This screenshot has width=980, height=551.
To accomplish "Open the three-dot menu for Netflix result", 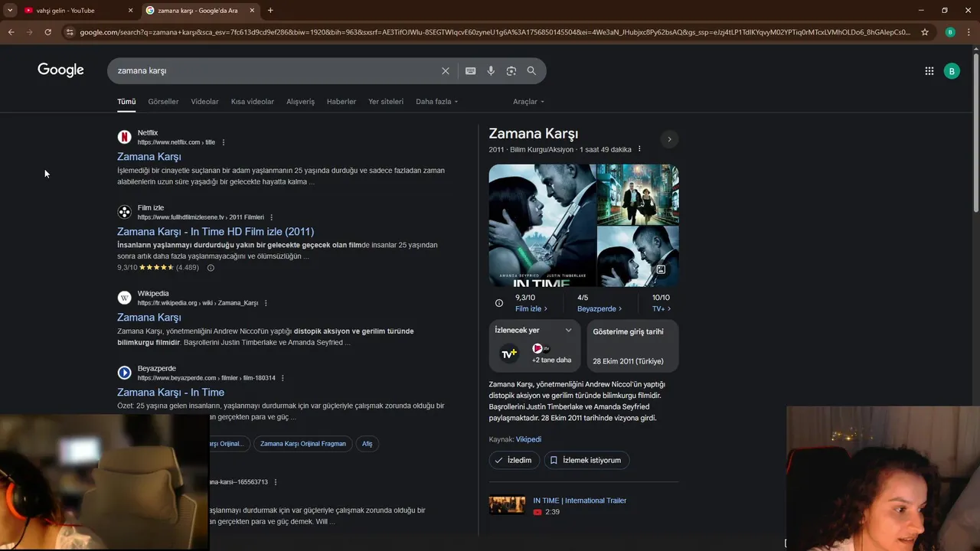I will coord(224,142).
